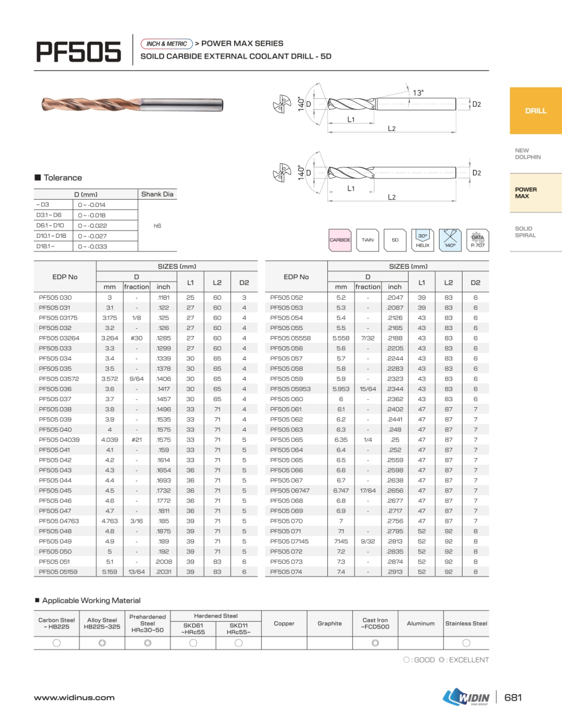Screen dimensions: 562x728
Task: Open the www.widinus.com link
Action: point(74,698)
